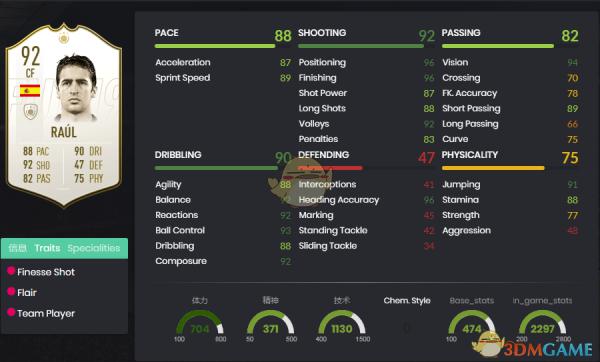The height and width of the screenshot is (362, 600).
Task: Click the yellow PHYSICALITY stat bar
Action: 493,168
